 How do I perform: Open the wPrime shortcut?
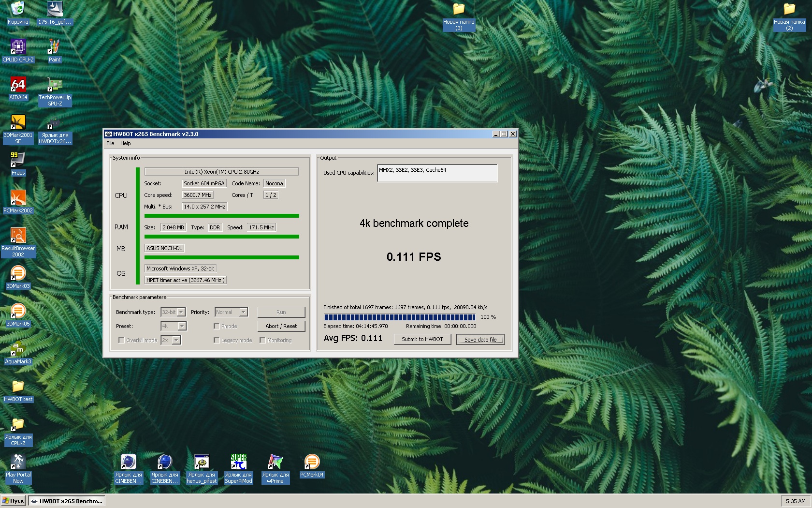coord(275,469)
